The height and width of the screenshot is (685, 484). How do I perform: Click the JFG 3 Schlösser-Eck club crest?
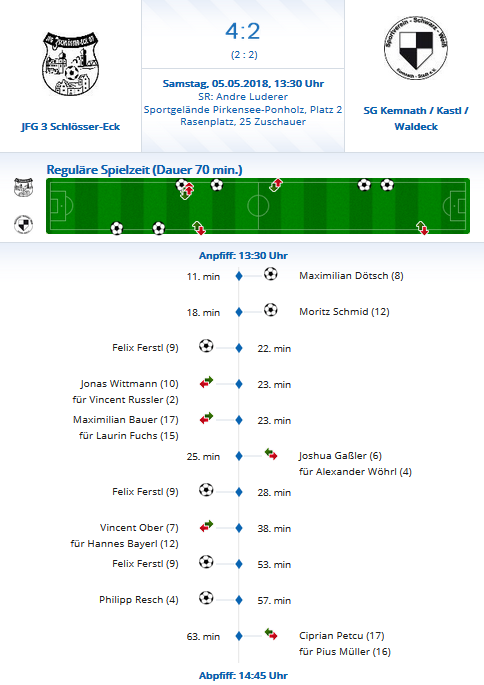click(x=70, y=64)
